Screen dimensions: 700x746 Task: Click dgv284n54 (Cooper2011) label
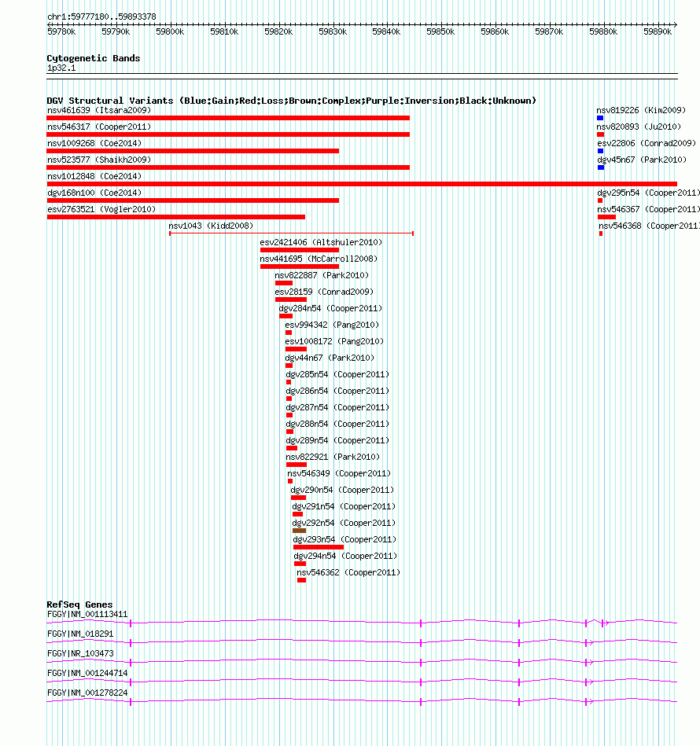[x=330, y=308]
